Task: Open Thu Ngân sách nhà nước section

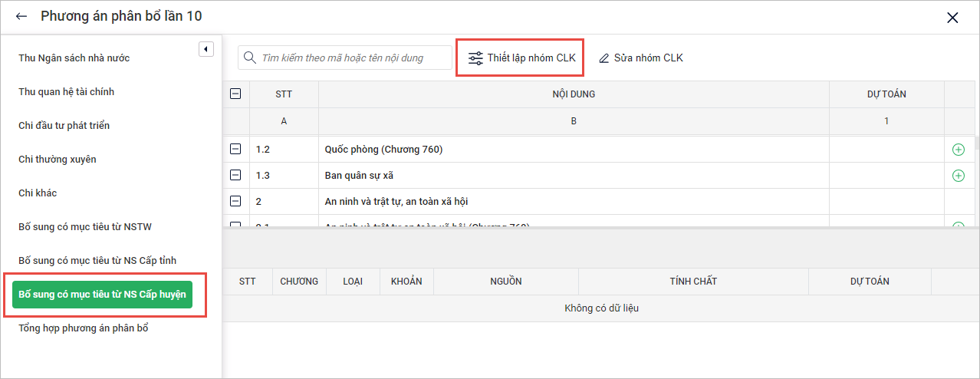Action: coord(74,58)
